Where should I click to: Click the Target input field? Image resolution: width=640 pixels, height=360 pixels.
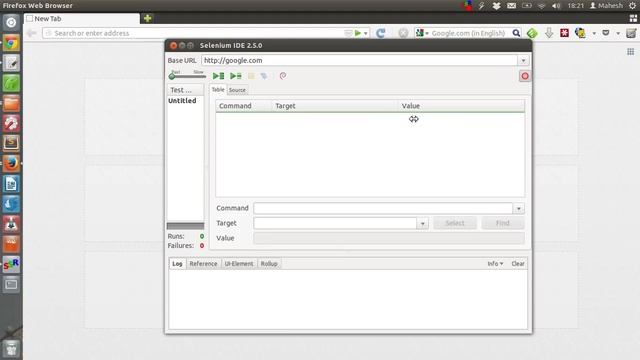point(335,223)
